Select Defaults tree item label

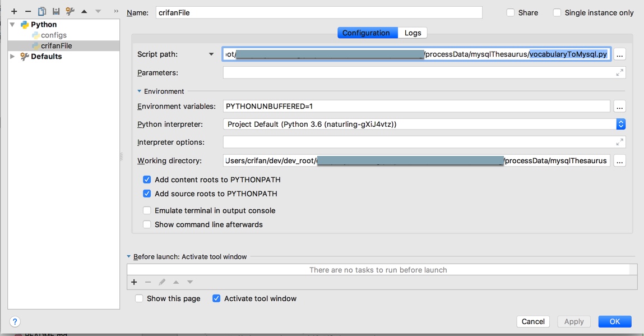pos(47,56)
